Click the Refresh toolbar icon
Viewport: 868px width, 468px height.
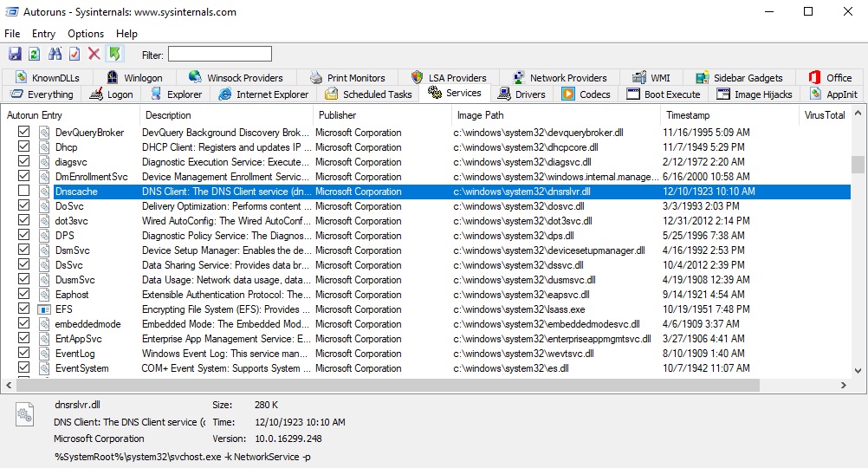35,54
